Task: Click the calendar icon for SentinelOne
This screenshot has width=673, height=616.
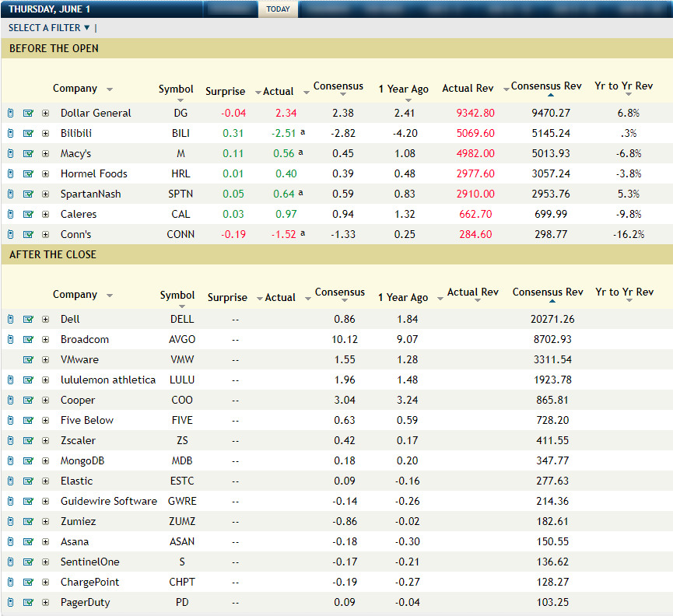Action: (x=28, y=562)
